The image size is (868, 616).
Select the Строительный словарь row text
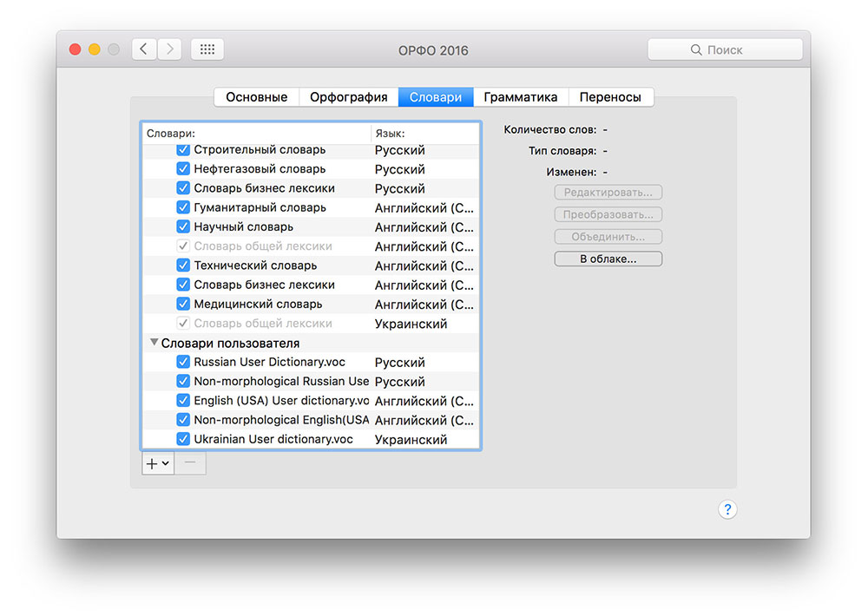pyautogui.click(x=260, y=149)
